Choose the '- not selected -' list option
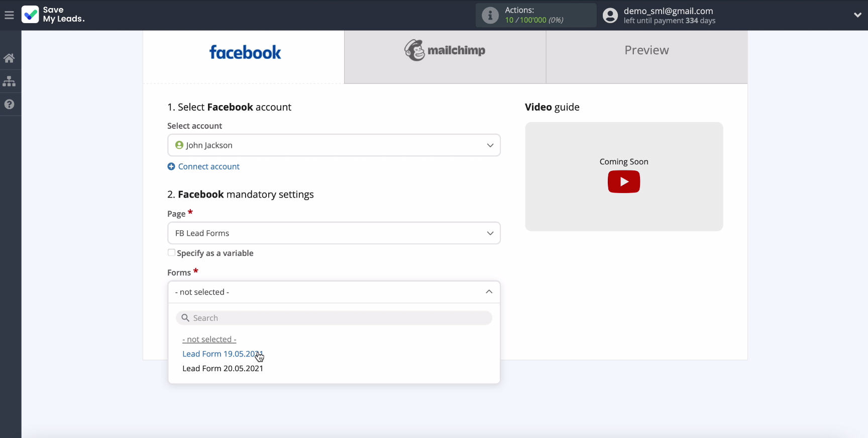 click(x=209, y=339)
